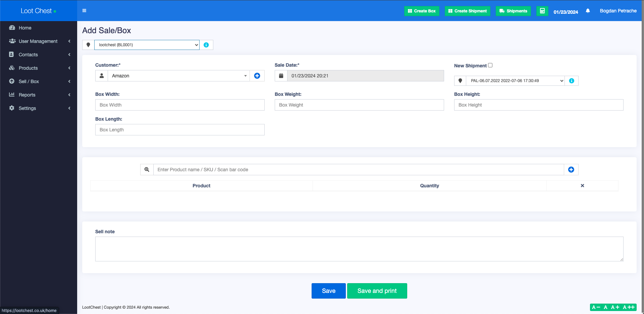Click the Shipments button
The image size is (644, 314).
click(x=513, y=11)
